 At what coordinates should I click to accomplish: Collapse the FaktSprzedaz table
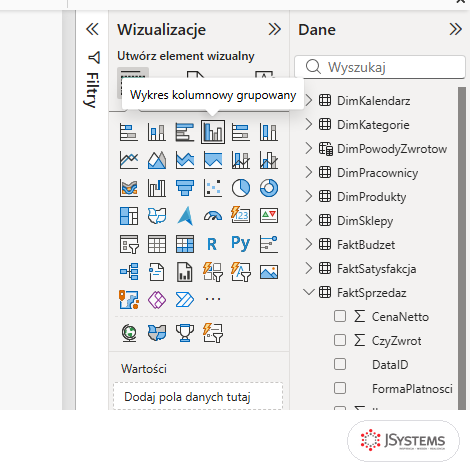click(309, 292)
